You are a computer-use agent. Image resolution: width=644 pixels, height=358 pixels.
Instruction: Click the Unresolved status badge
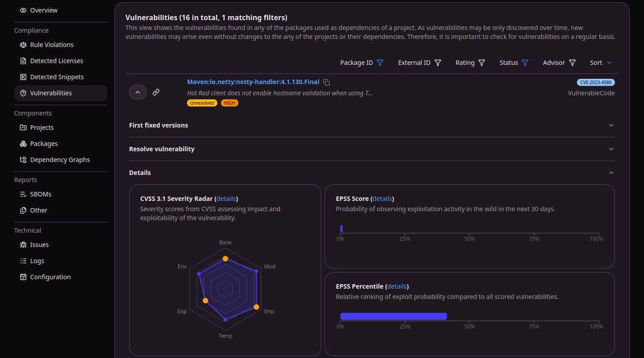click(202, 103)
